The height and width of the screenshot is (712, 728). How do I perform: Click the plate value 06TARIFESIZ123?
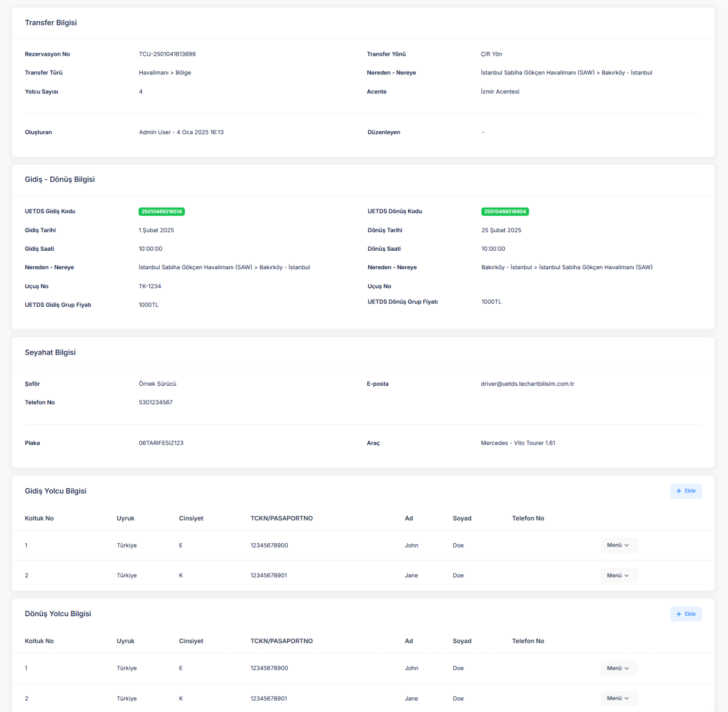161,443
